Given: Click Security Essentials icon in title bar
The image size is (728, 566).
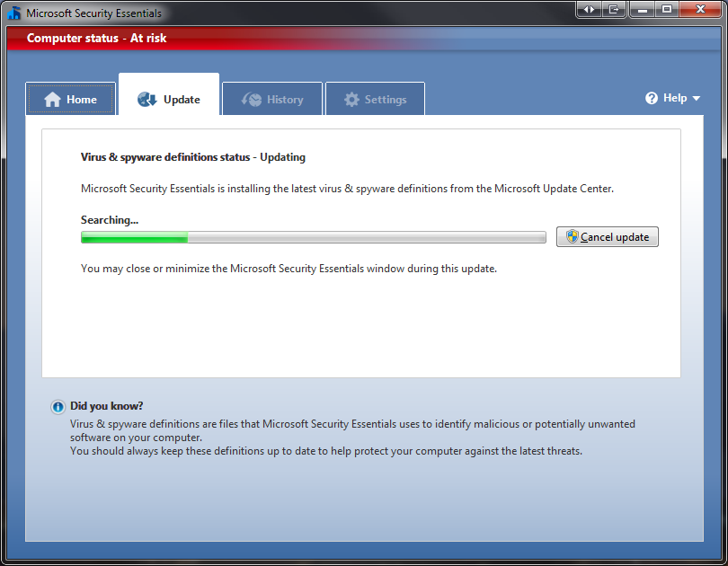Looking at the screenshot, I should point(14,13).
